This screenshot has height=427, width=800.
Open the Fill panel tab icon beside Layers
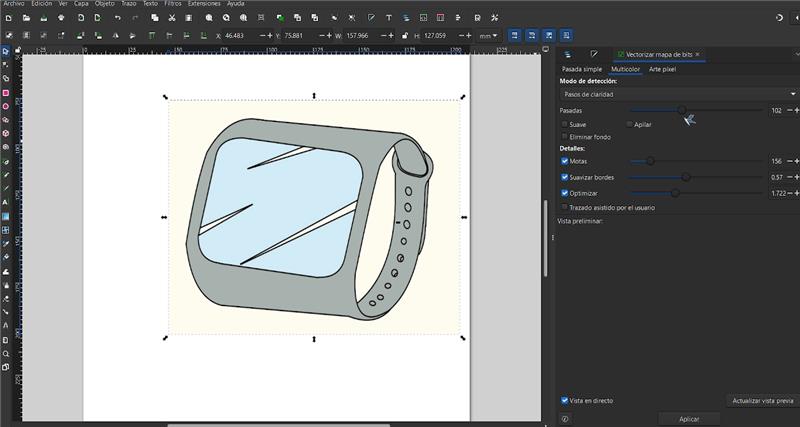(593, 54)
